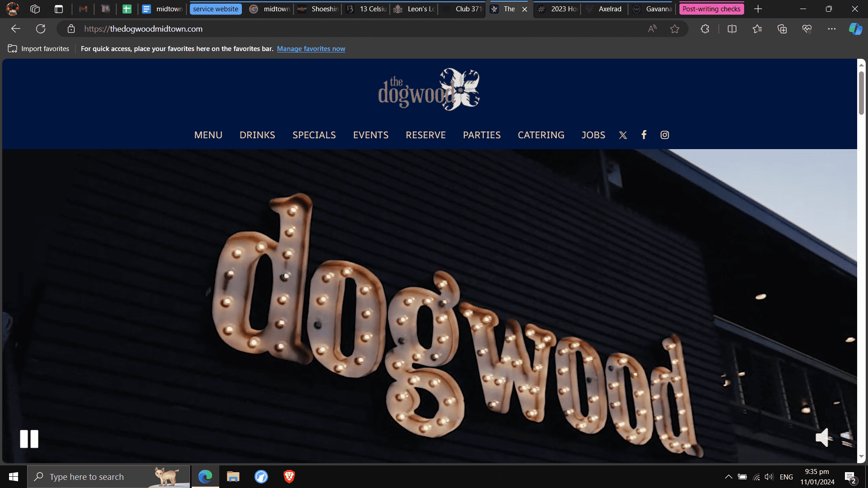Open the Favorites list
Image resolution: width=868 pixels, height=488 pixels.
point(757,29)
